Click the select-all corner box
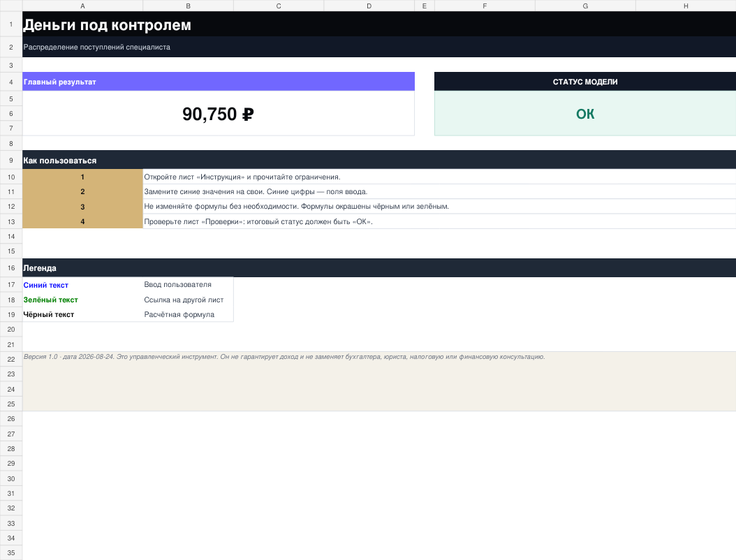The width and height of the screenshot is (736, 560). [x=11, y=6]
